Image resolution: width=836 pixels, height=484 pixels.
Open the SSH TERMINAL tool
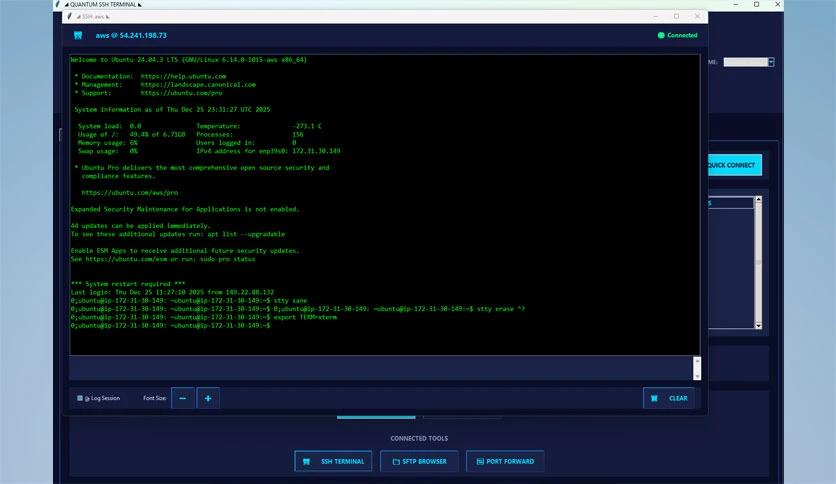coord(333,462)
